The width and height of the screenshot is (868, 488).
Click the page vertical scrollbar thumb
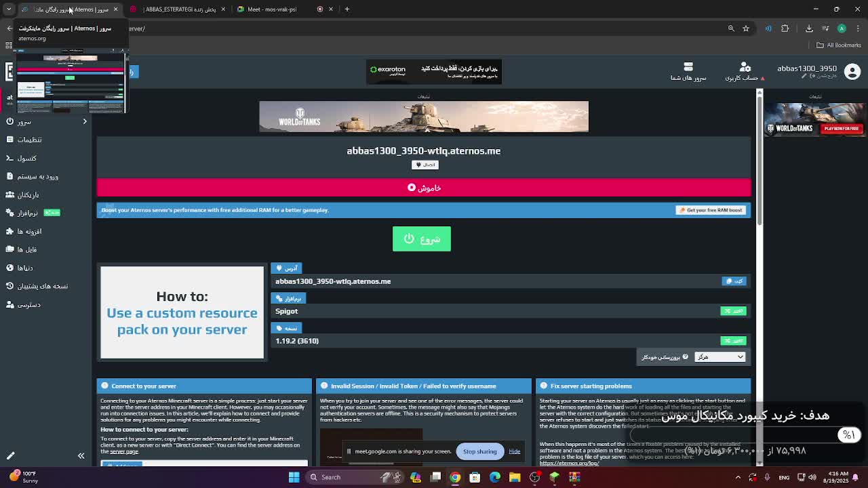(x=759, y=159)
